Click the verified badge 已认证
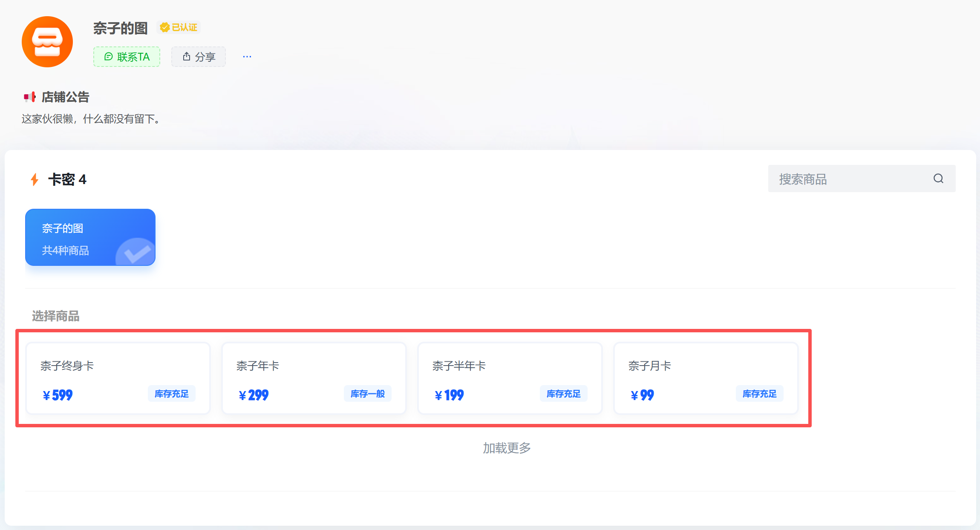980x530 pixels. point(179,28)
